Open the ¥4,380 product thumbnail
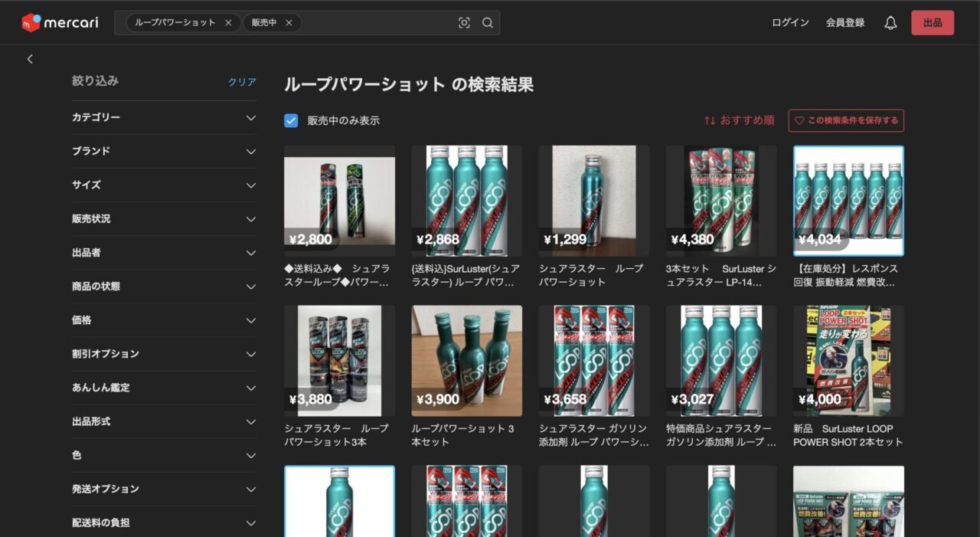The height and width of the screenshot is (537, 980). coord(721,201)
